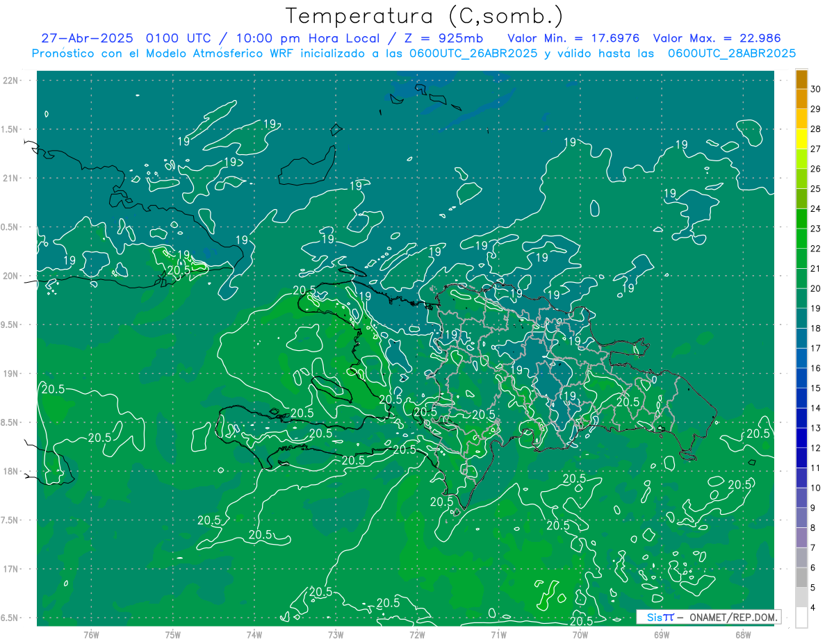The width and height of the screenshot is (834, 644).
Task: Click the "75W" longitude label
Action: coord(173,634)
